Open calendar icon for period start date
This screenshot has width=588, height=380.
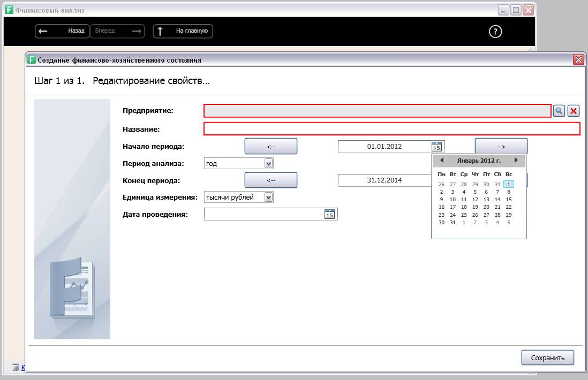(436, 147)
